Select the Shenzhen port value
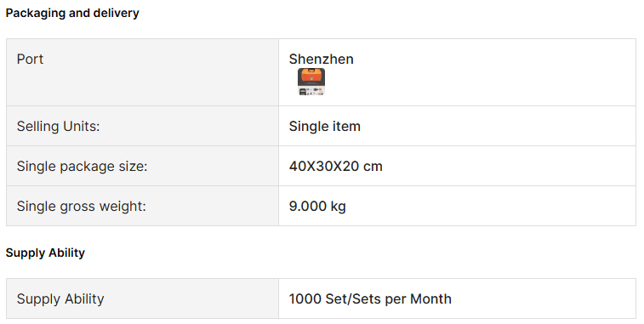 coord(322,60)
